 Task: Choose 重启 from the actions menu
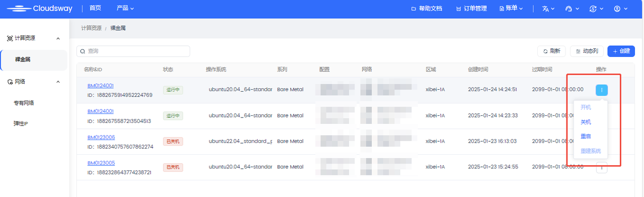click(586, 136)
